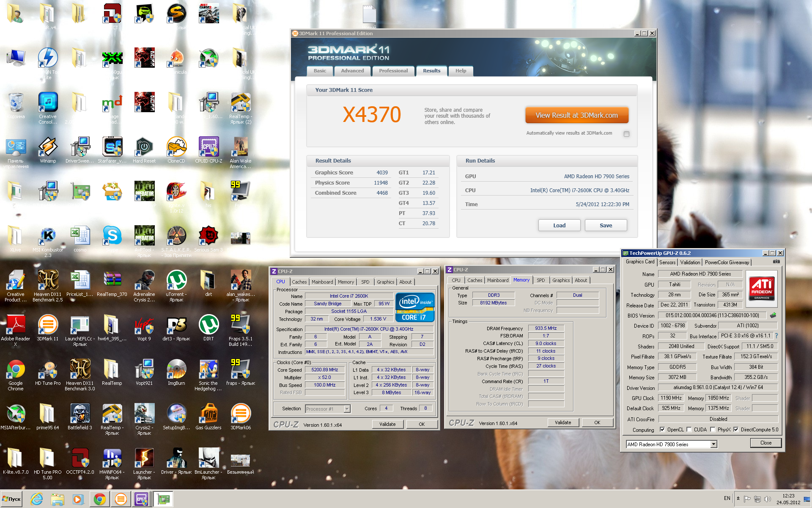Switch to the Advanced tab in 3DMark

pos(352,71)
